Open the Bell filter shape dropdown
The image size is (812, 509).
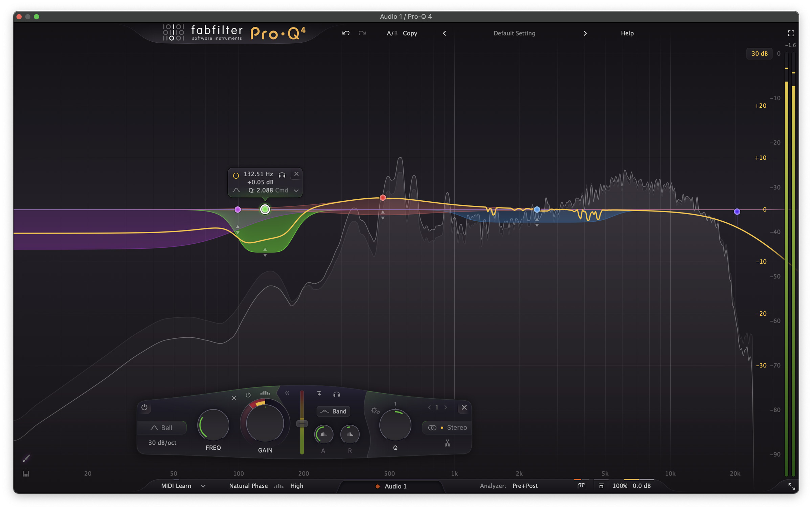pyautogui.click(x=162, y=428)
